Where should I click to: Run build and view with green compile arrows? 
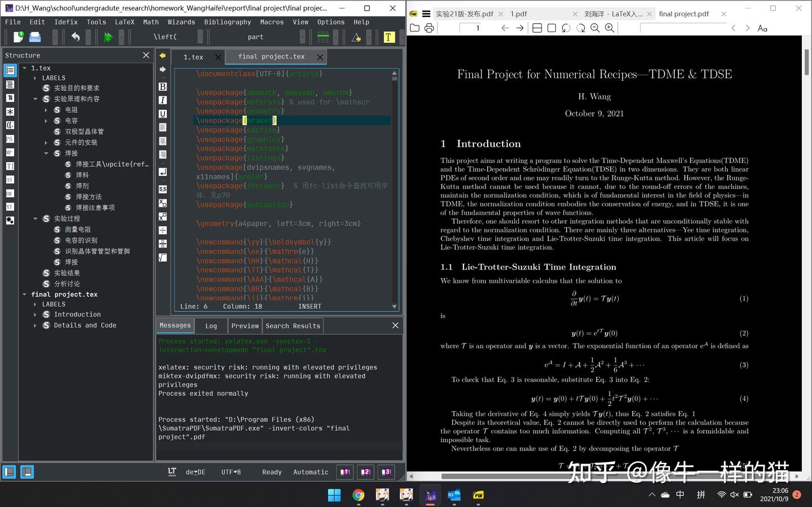(x=108, y=37)
